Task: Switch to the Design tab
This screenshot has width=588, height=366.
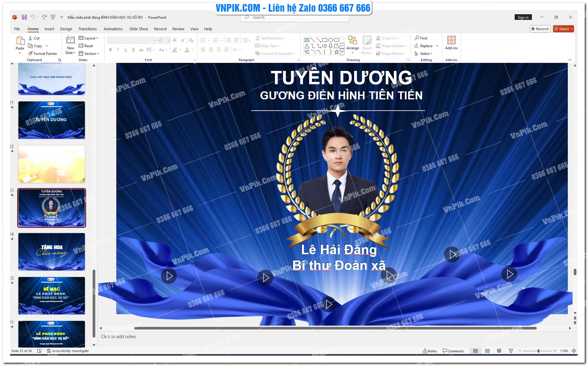Action: tap(66, 29)
